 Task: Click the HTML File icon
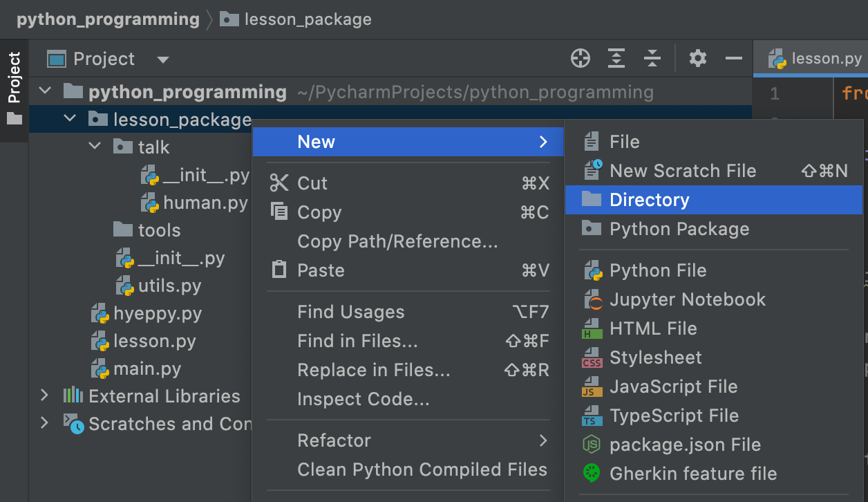592,328
